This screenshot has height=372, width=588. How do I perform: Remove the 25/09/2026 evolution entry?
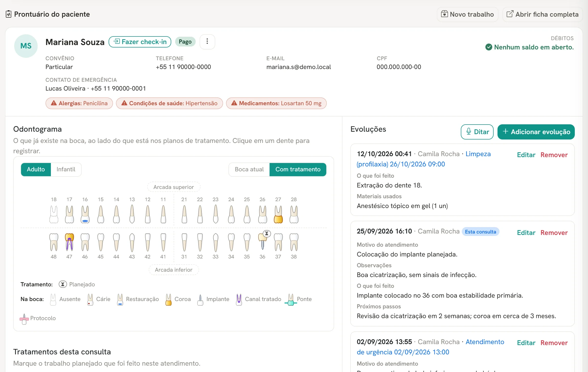point(554,232)
